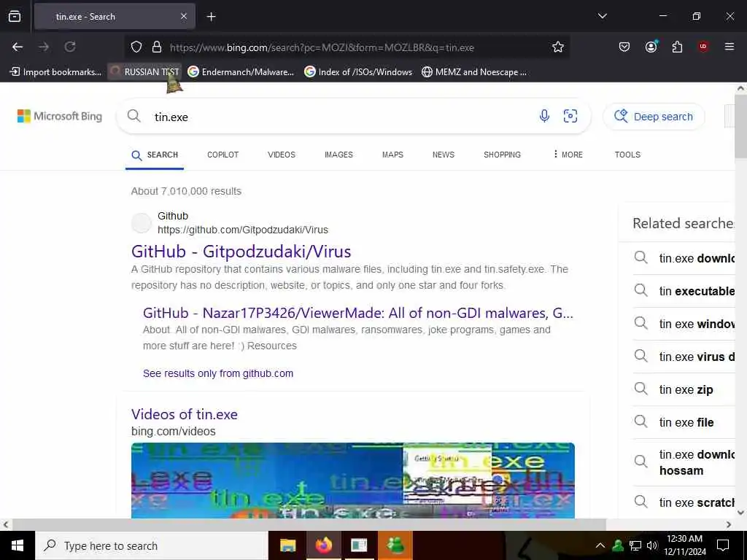Viewport: 747px width, 560px height.
Task: Click the vertical scrollbar thumb
Action: click(x=740, y=126)
